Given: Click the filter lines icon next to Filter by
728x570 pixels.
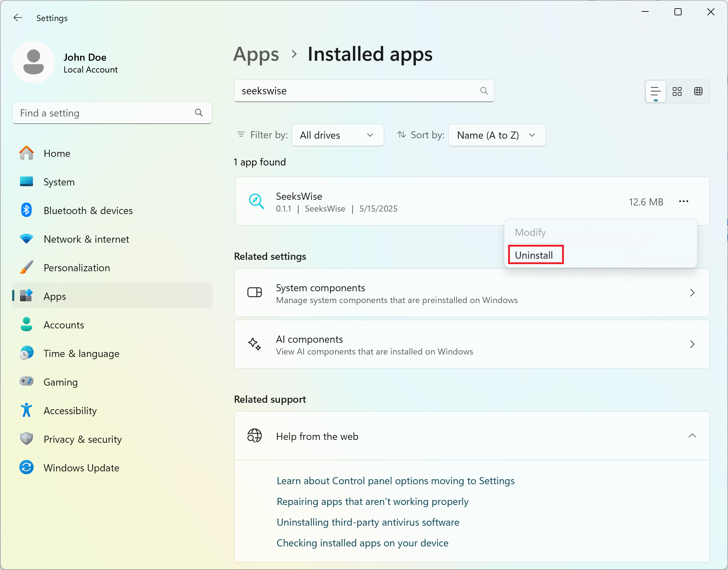Looking at the screenshot, I should point(241,135).
